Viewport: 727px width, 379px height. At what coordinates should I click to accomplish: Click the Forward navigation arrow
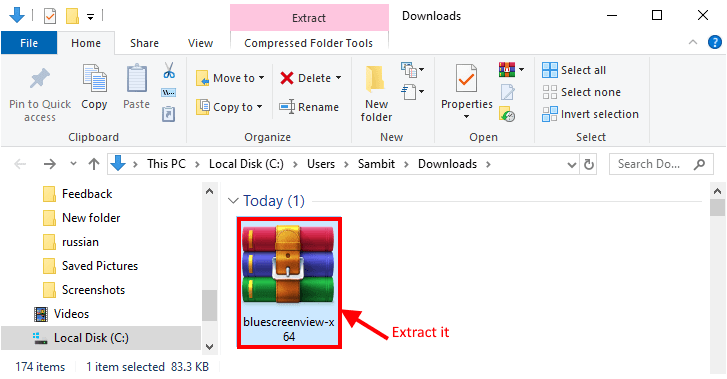point(49,164)
